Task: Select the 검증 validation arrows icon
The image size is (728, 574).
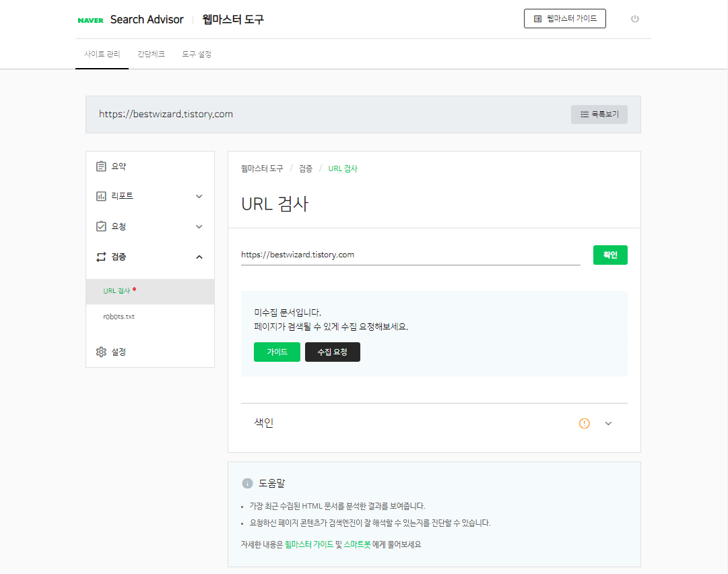Action: point(102,257)
